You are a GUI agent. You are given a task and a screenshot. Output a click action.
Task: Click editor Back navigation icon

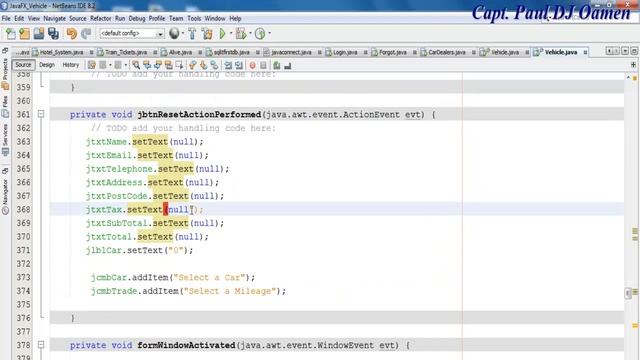(103, 65)
